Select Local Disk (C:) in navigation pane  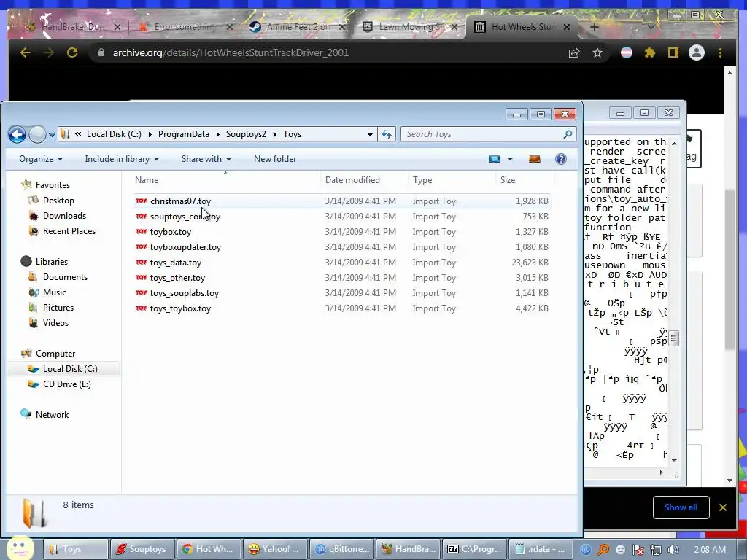70,368
